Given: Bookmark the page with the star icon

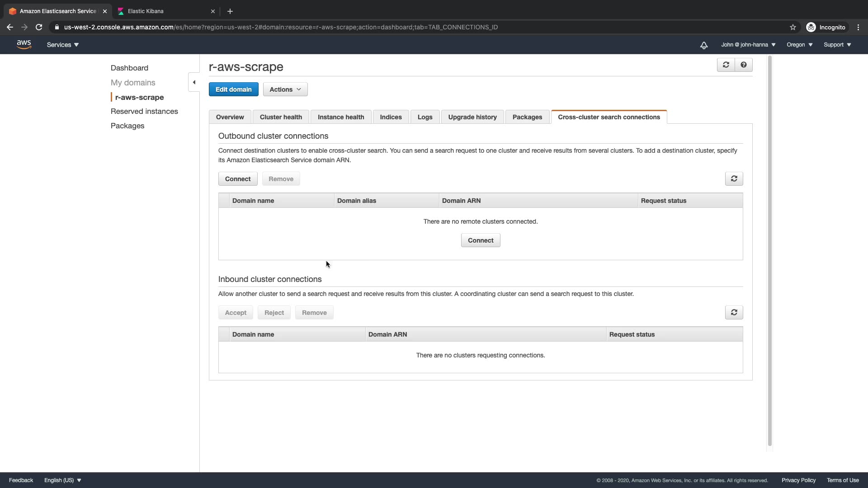Looking at the screenshot, I should click(793, 27).
